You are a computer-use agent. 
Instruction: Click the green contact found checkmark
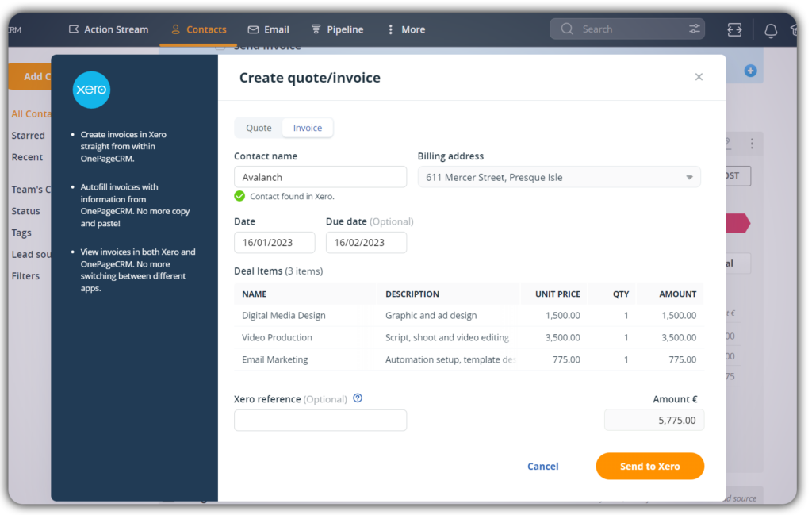(x=239, y=195)
